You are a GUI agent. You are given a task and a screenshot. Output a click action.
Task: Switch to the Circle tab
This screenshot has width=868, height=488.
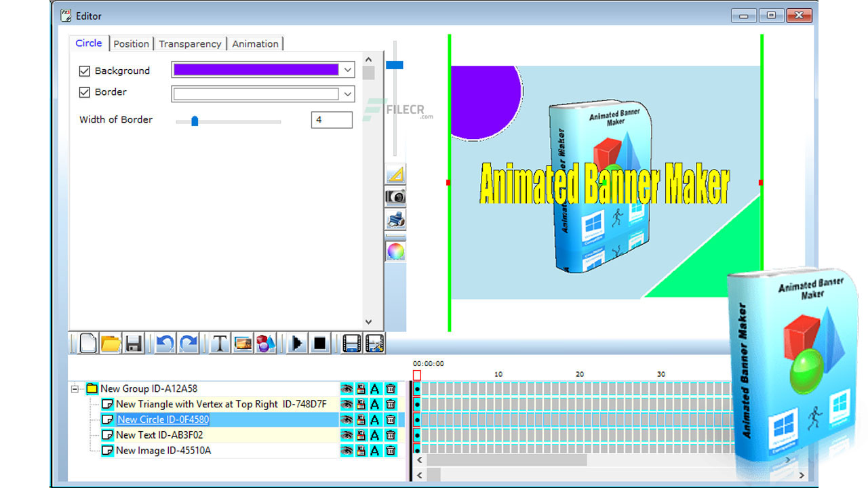[89, 43]
